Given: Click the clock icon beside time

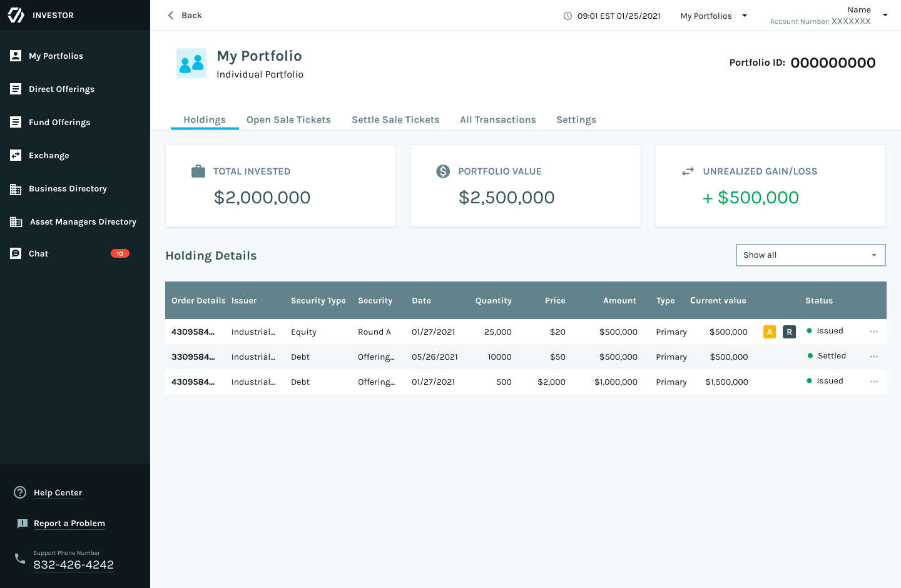Looking at the screenshot, I should [x=568, y=16].
